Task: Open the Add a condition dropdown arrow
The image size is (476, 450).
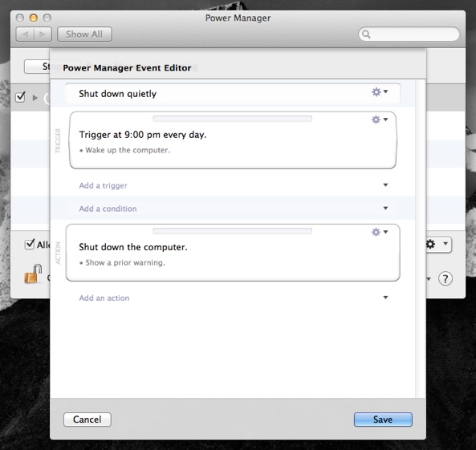Action: [x=385, y=209]
